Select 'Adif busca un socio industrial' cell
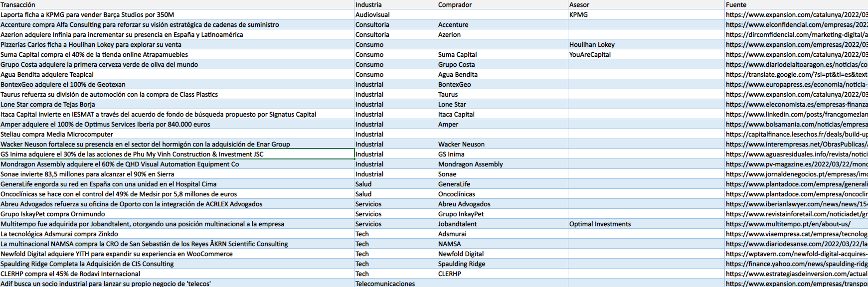 click(x=177, y=283)
